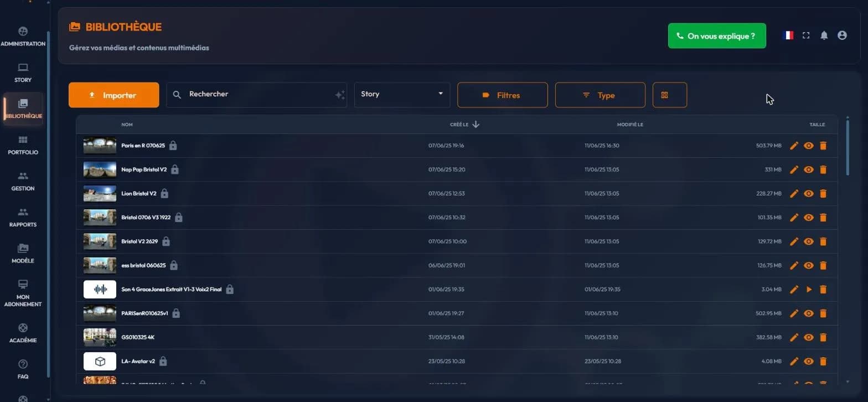Image resolution: width=868 pixels, height=402 pixels.
Task: Open the Story dropdown
Action: pos(402,95)
